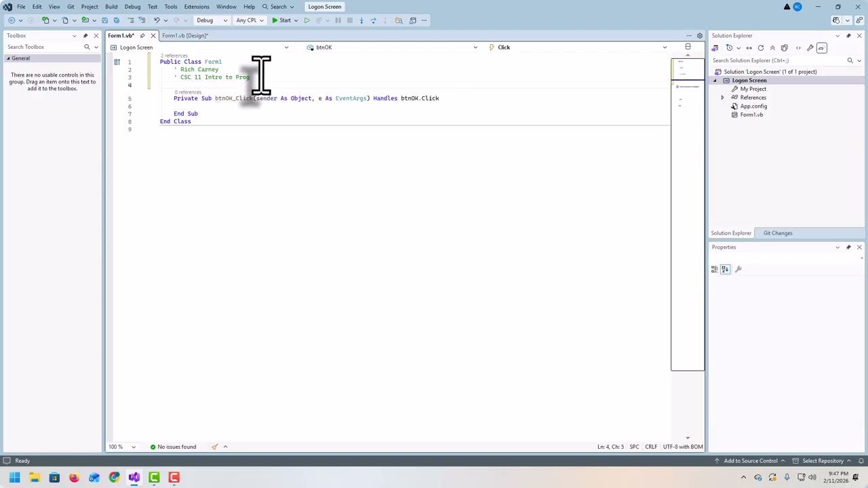
Task: Click the Search Toolbox input field
Action: tap(45, 47)
